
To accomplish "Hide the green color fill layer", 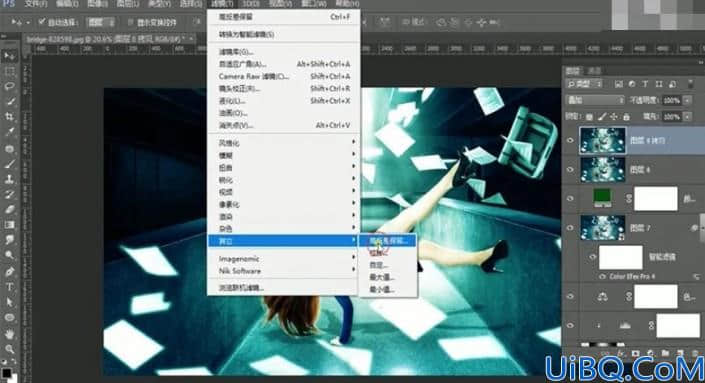I will pos(570,199).
